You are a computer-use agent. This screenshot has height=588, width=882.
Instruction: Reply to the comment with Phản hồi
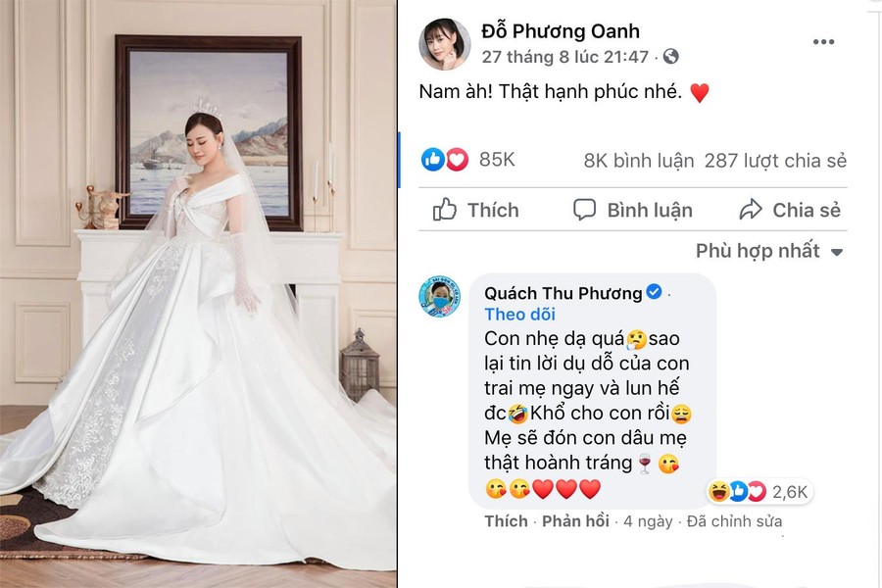pyautogui.click(x=575, y=521)
